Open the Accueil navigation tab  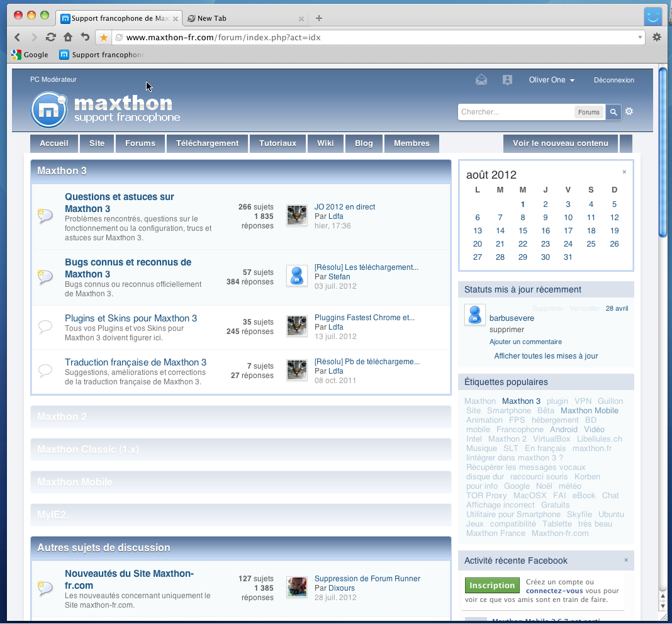(54, 143)
